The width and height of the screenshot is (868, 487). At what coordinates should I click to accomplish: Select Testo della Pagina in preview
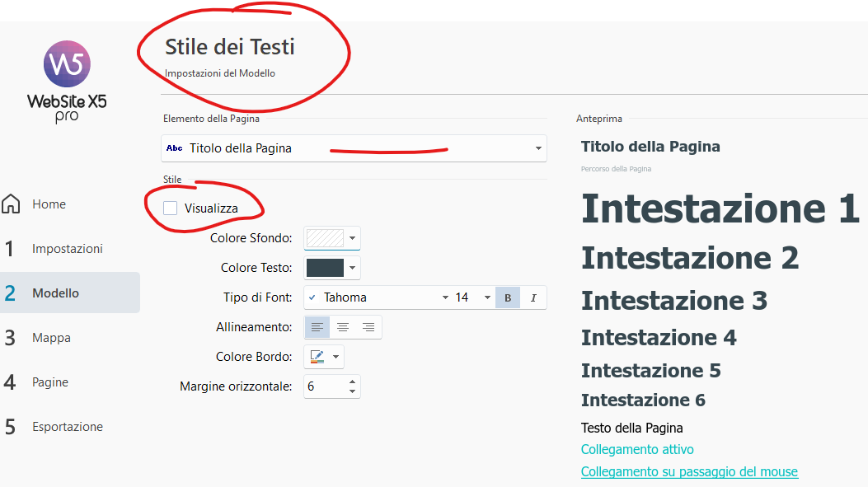pos(631,428)
